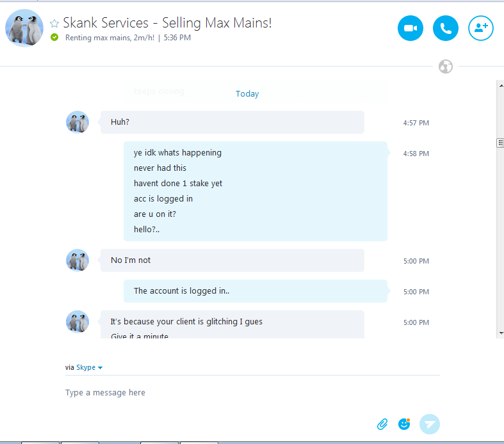
Task: Click the contact name in the header
Action: click(167, 23)
